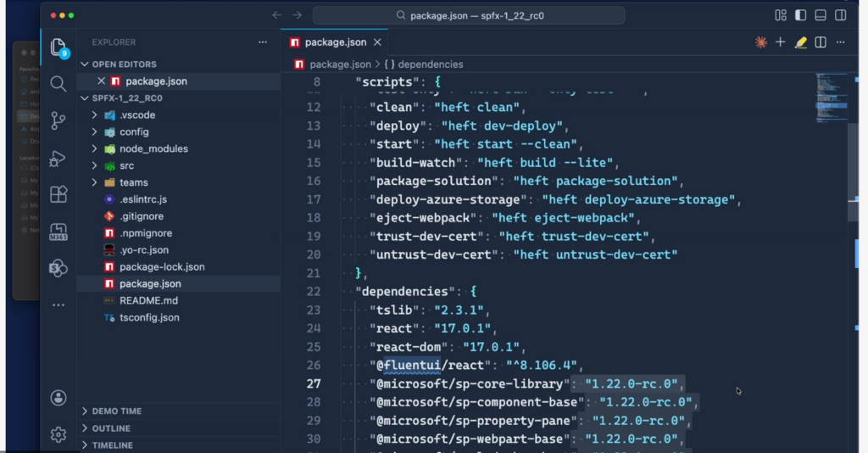Go back using the left arrow button

(x=276, y=15)
